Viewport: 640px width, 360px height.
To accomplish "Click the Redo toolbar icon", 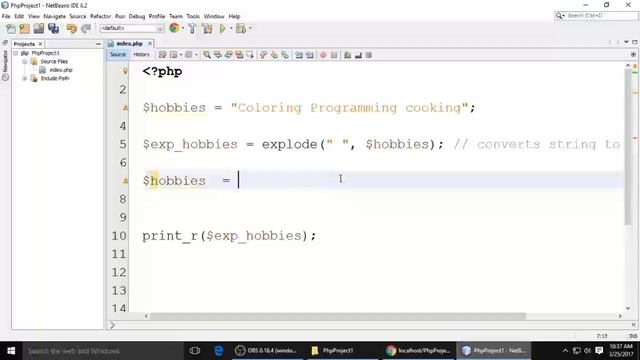I will (x=86, y=29).
